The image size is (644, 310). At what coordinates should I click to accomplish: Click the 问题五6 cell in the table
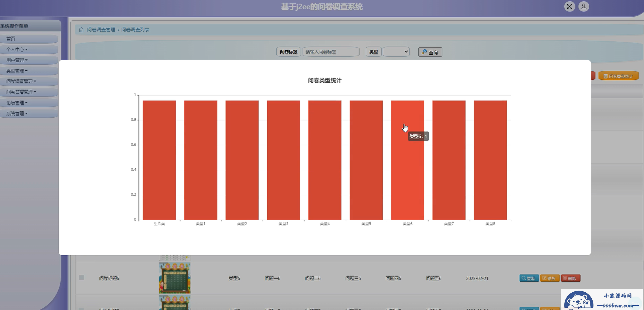pos(433,278)
